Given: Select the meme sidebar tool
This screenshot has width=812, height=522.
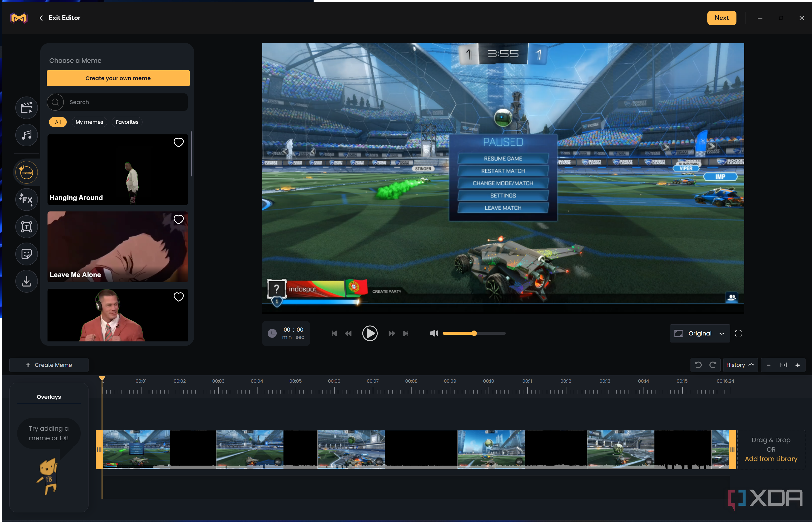Looking at the screenshot, I should (x=26, y=172).
